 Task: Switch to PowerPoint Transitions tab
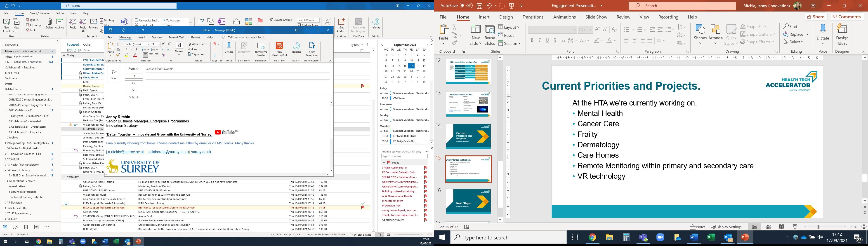[x=533, y=17]
